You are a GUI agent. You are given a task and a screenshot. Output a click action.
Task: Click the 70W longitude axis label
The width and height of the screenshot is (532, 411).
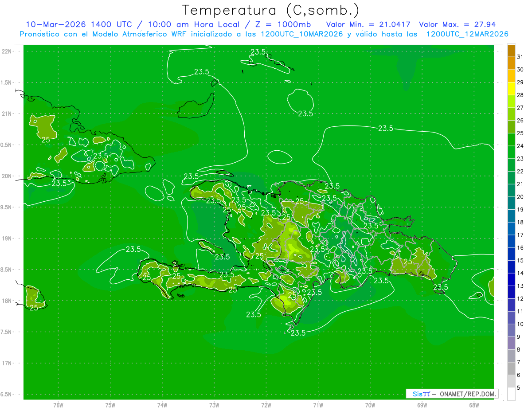[x=370, y=405]
